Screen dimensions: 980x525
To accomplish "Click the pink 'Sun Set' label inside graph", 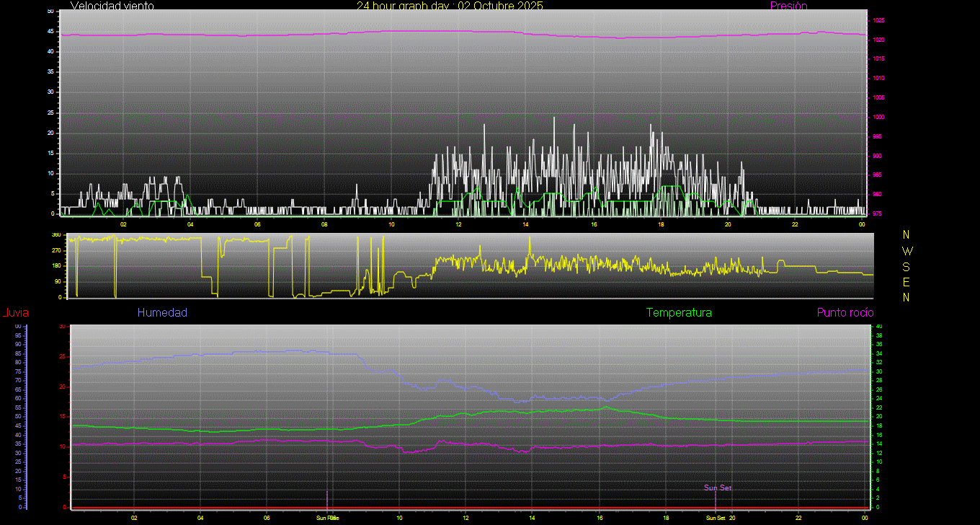I will (x=718, y=488).
